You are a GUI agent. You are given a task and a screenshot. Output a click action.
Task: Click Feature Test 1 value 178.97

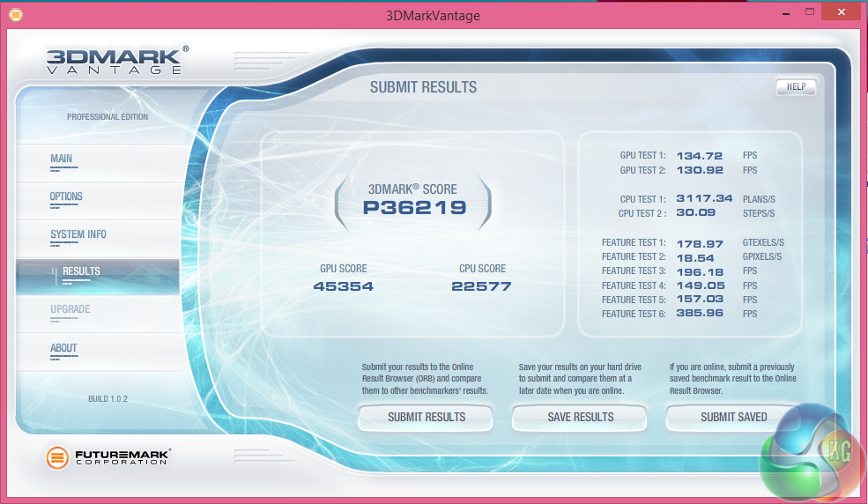(x=700, y=244)
